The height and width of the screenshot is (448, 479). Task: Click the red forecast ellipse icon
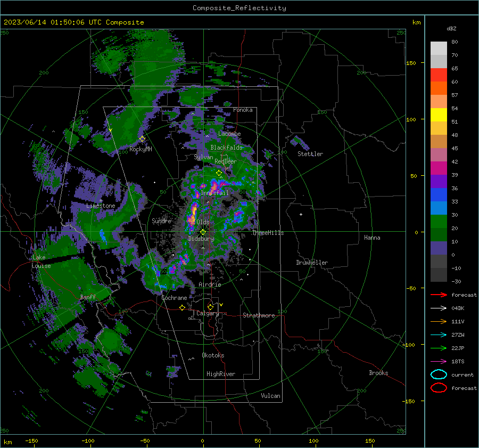[439, 388]
